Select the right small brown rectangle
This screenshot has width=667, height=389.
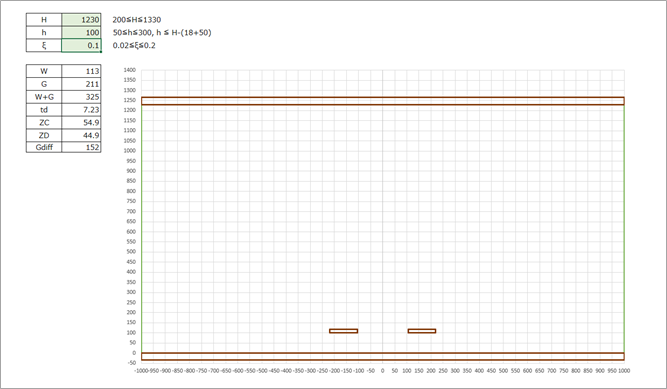pos(422,331)
